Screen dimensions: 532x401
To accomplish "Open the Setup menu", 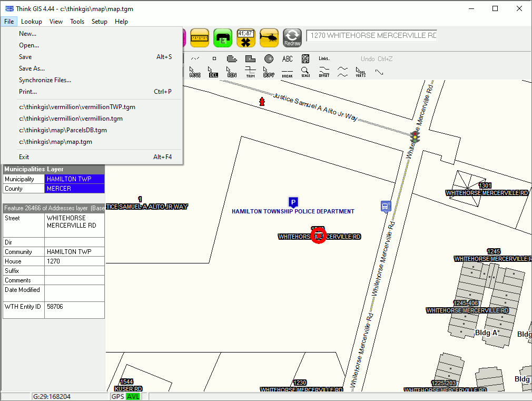I will pyautogui.click(x=100, y=22).
